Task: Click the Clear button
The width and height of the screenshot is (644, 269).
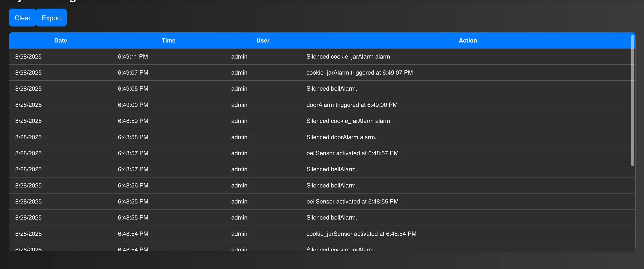Action: [x=23, y=18]
